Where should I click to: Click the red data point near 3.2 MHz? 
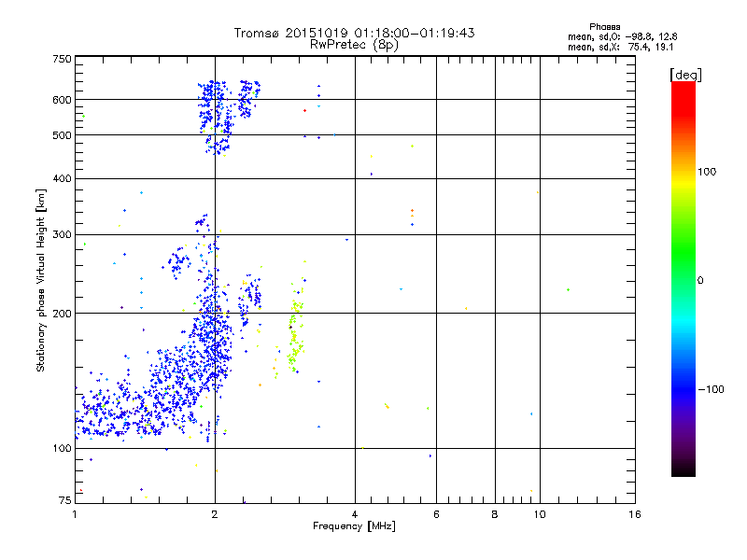pos(305,110)
